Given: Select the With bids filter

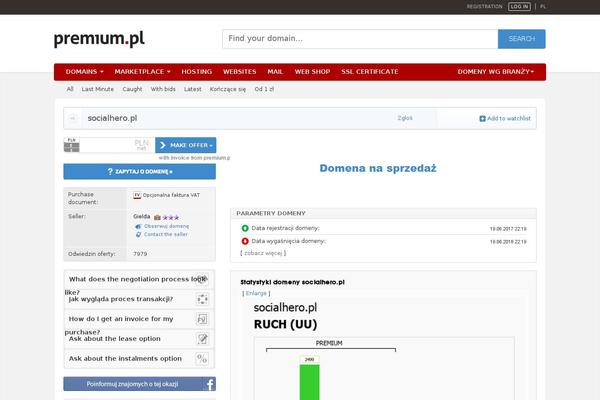Looking at the screenshot, I should click(x=163, y=89).
